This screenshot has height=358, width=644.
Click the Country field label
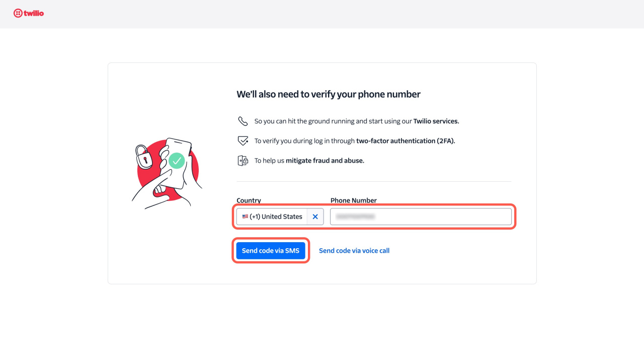coord(249,200)
